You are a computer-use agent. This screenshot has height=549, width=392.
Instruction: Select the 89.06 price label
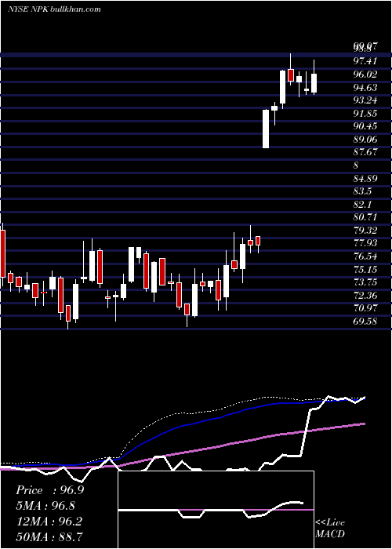[x=365, y=140]
